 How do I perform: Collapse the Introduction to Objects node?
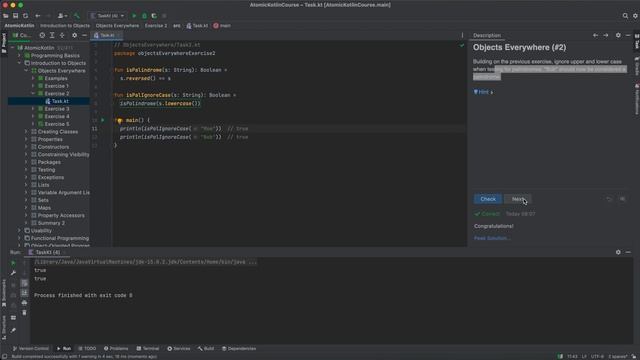(19, 63)
